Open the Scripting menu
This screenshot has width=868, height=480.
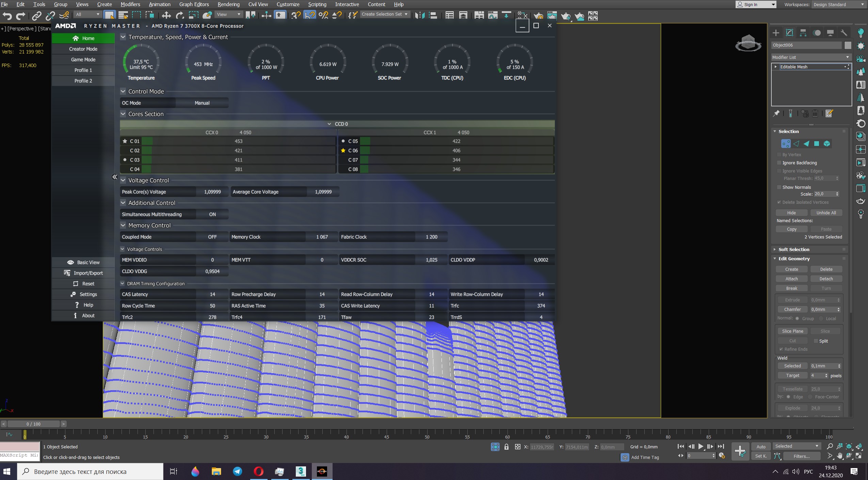tap(317, 4)
